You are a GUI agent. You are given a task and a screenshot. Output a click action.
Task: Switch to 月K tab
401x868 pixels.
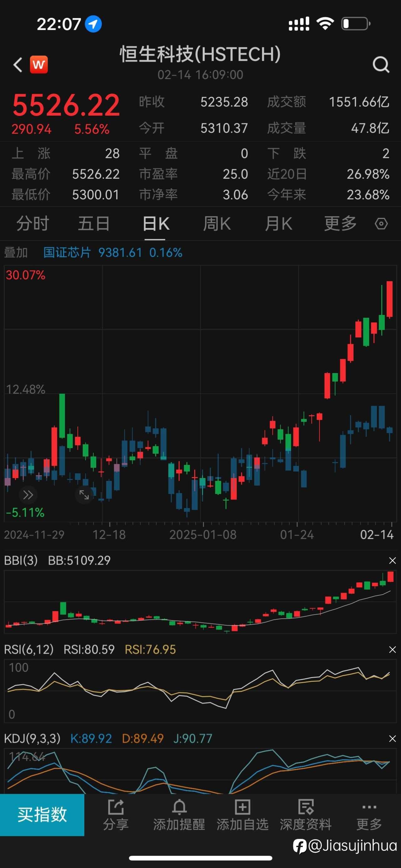(x=279, y=224)
